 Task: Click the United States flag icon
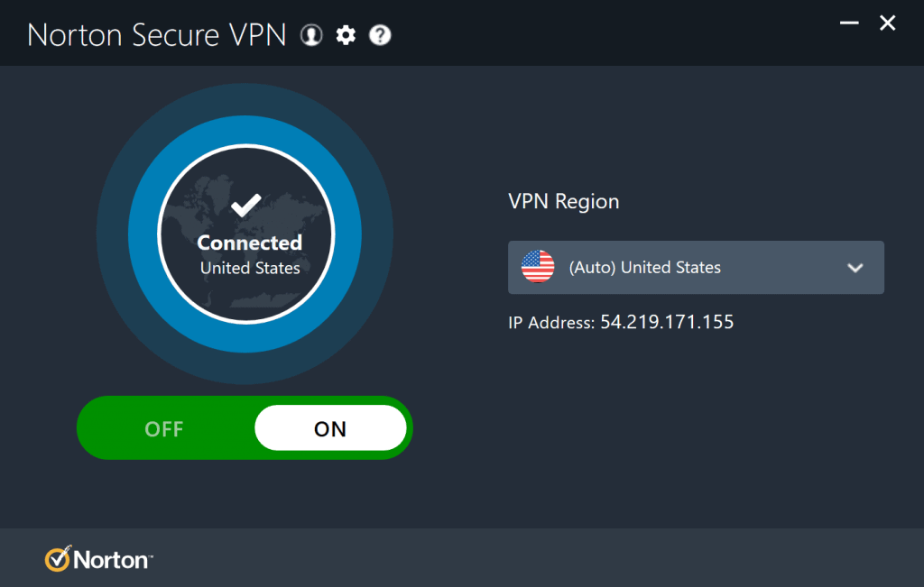(538, 267)
